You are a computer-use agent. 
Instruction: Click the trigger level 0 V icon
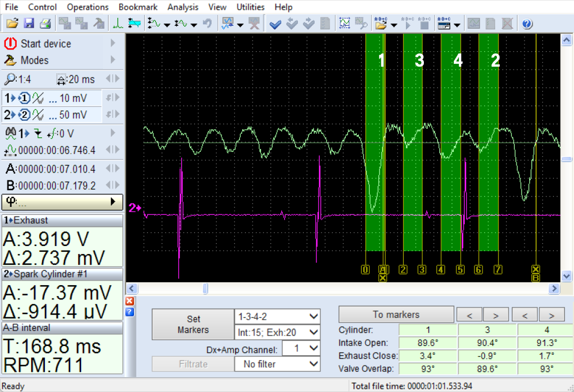[52, 134]
